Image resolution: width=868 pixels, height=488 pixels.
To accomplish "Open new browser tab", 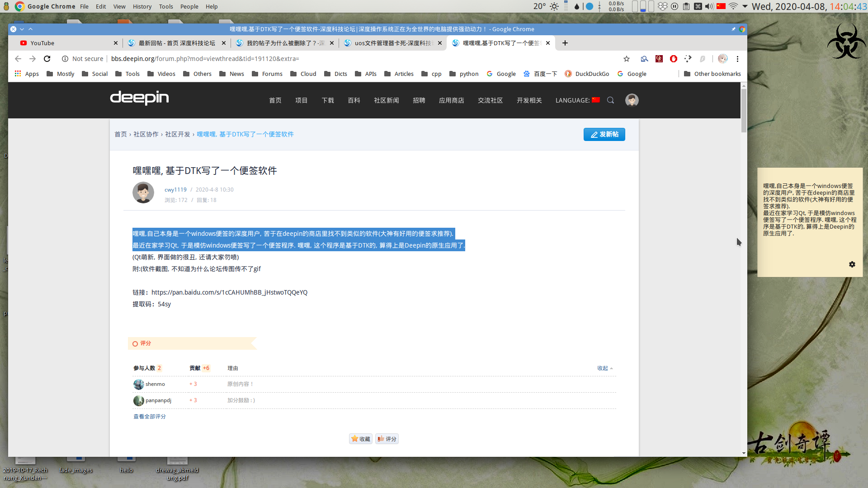I will point(565,43).
